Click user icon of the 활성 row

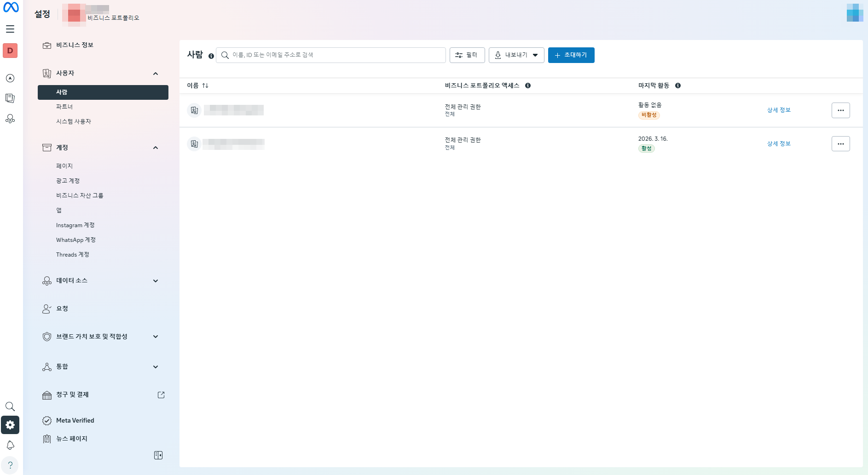(x=194, y=144)
